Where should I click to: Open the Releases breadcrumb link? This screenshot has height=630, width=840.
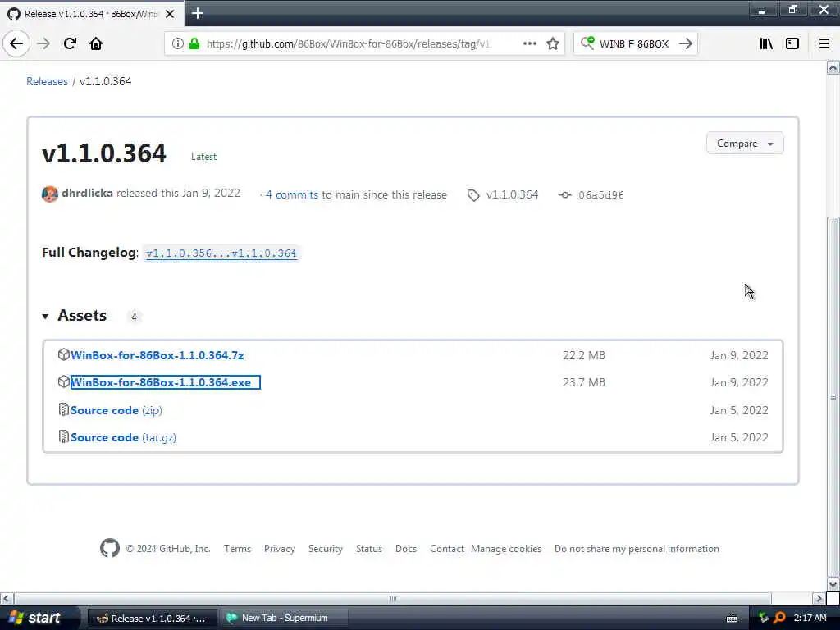[x=47, y=81]
